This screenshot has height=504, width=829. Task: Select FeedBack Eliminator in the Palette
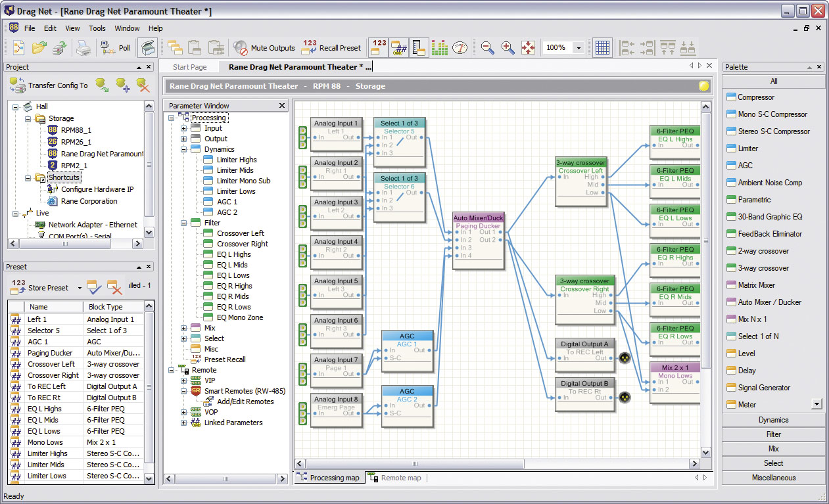(770, 234)
